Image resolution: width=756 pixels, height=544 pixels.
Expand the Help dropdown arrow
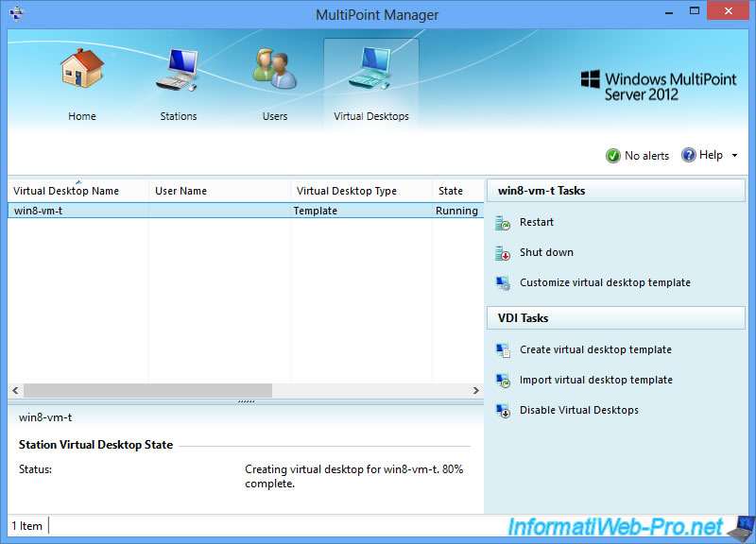(735, 155)
